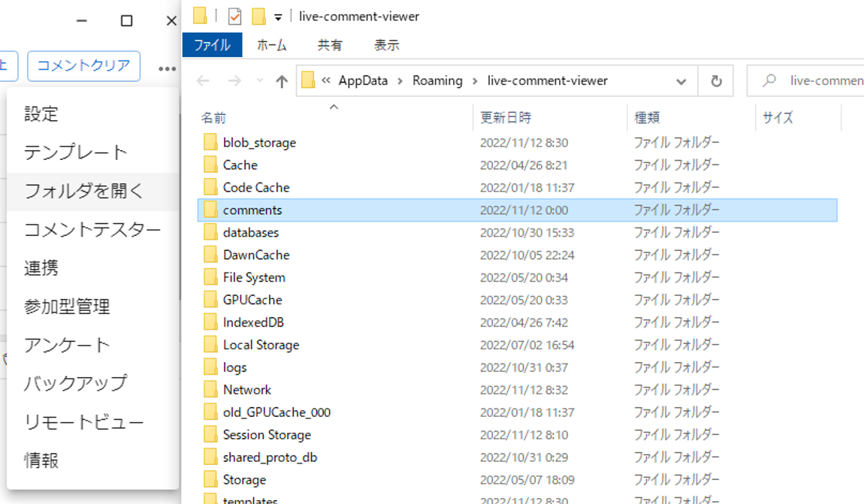Open the comments folder icon
The image size is (864, 504).
tap(210, 210)
